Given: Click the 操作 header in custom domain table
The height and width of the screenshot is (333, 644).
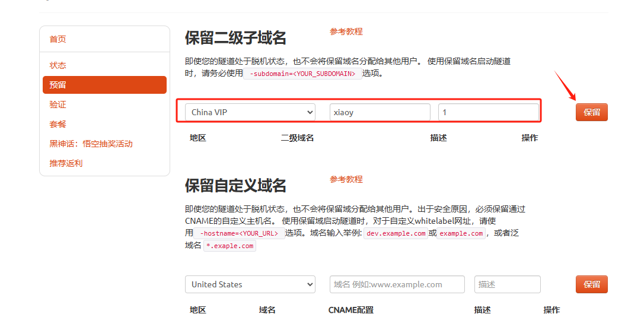Looking at the screenshot, I should pyautogui.click(x=551, y=310).
